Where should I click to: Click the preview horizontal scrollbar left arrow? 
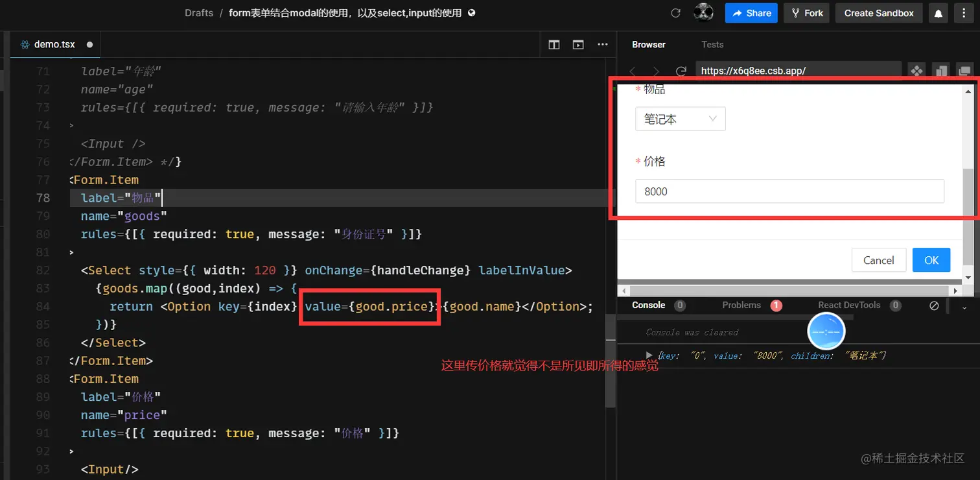[x=623, y=291]
